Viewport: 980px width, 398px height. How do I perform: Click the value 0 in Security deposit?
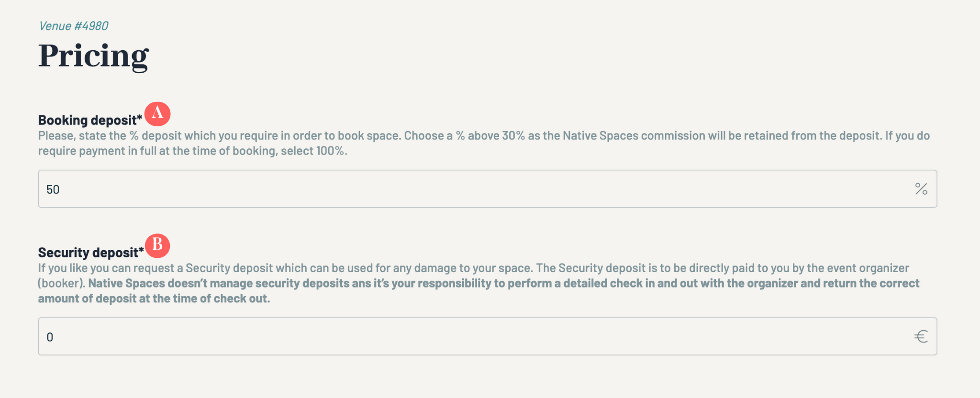tap(50, 337)
